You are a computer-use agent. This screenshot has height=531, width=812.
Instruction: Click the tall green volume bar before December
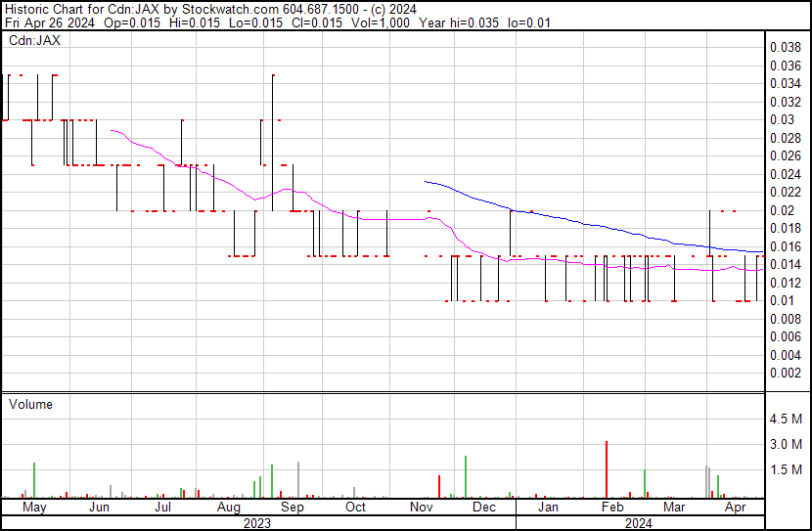466,476
